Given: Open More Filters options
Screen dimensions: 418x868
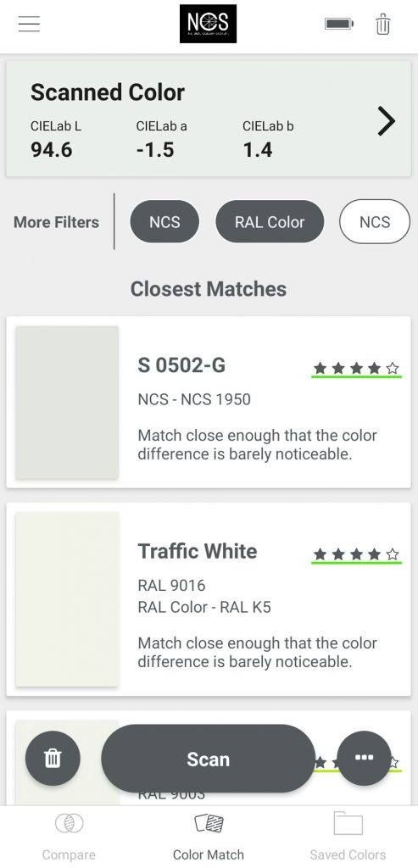Looking at the screenshot, I should pyautogui.click(x=57, y=223).
